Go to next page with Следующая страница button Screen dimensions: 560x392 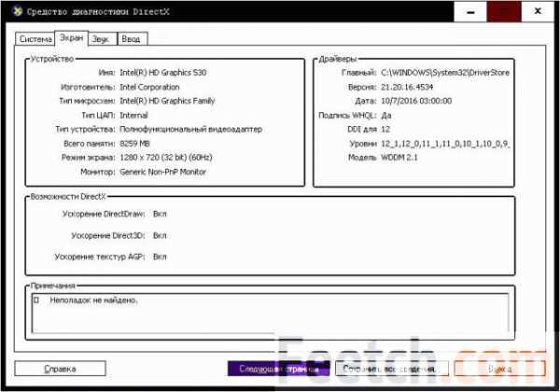[x=278, y=369]
